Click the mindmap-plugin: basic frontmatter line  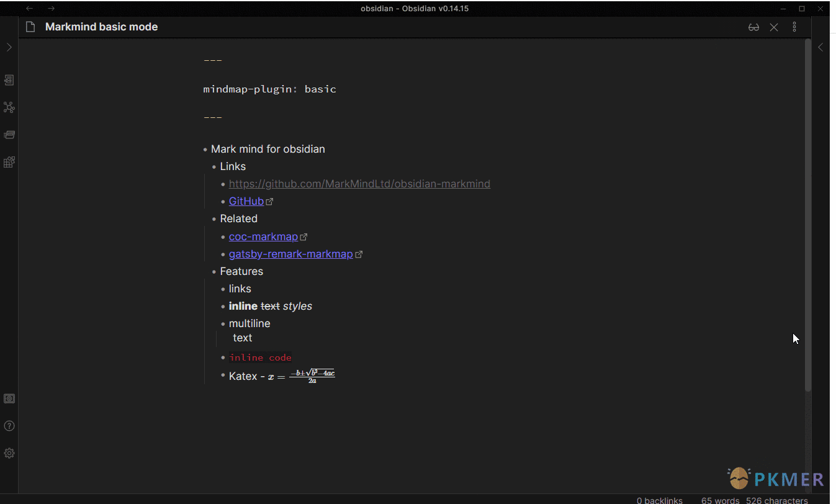270,89
